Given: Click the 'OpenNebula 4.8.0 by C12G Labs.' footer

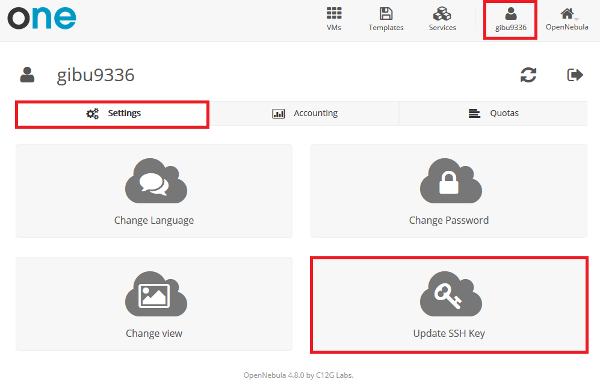Looking at the screenshot, I should click(x=298, y=375).
